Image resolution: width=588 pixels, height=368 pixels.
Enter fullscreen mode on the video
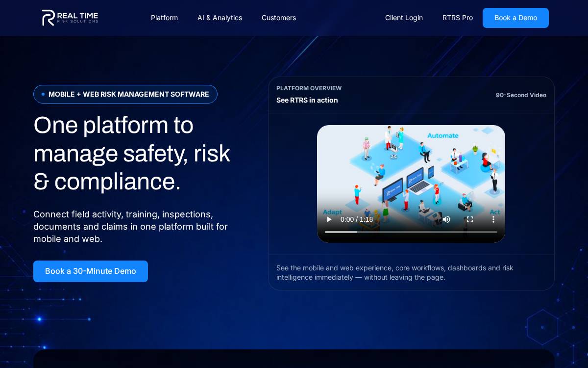coord(470,219)
